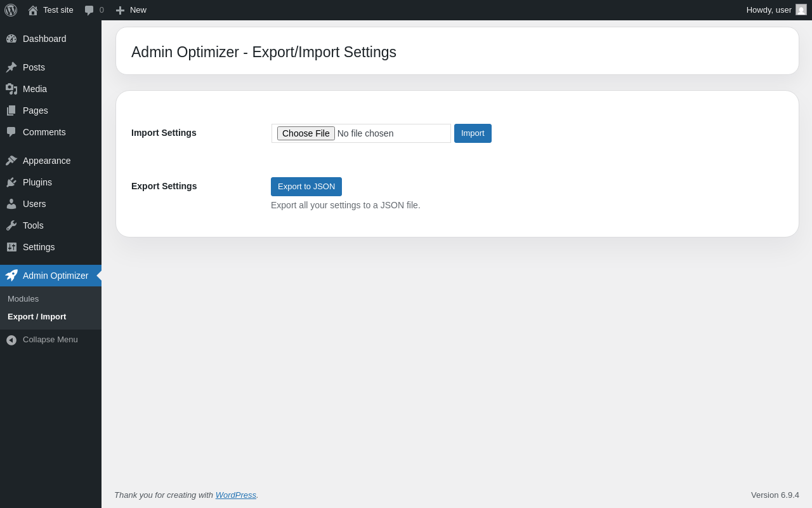Select the Export / Import submenu item
This screenshot has height=508, width=812.
point(37,317)
